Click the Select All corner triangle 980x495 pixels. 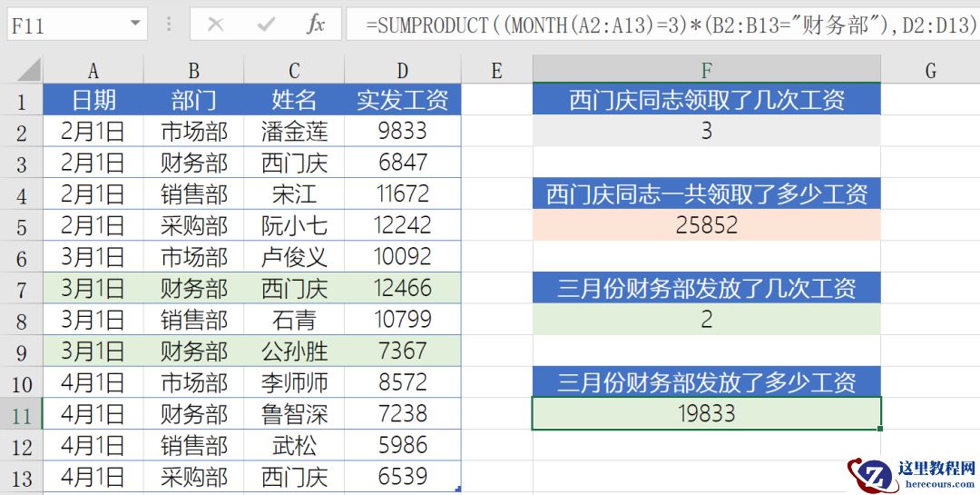tap(29, 70)
